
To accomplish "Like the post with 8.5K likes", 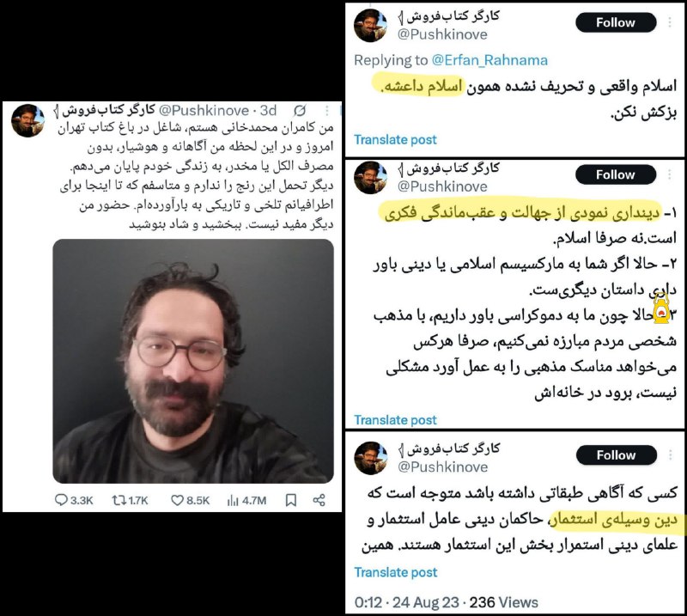I will [x=177, y=500].
